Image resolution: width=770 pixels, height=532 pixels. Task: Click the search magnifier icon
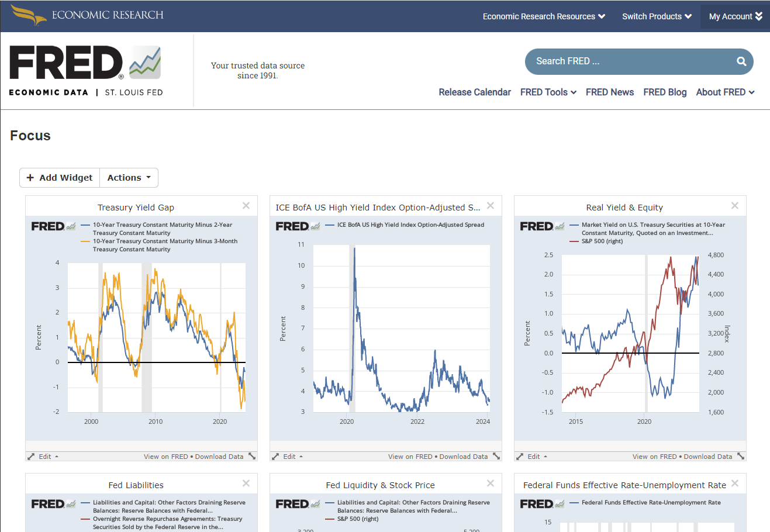click(x=741, y=61)
